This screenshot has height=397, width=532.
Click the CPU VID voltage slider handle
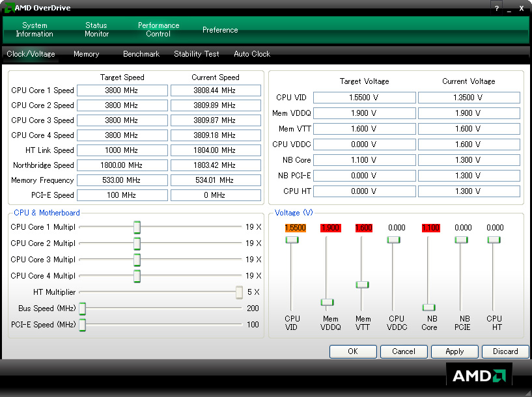(292, 240)
